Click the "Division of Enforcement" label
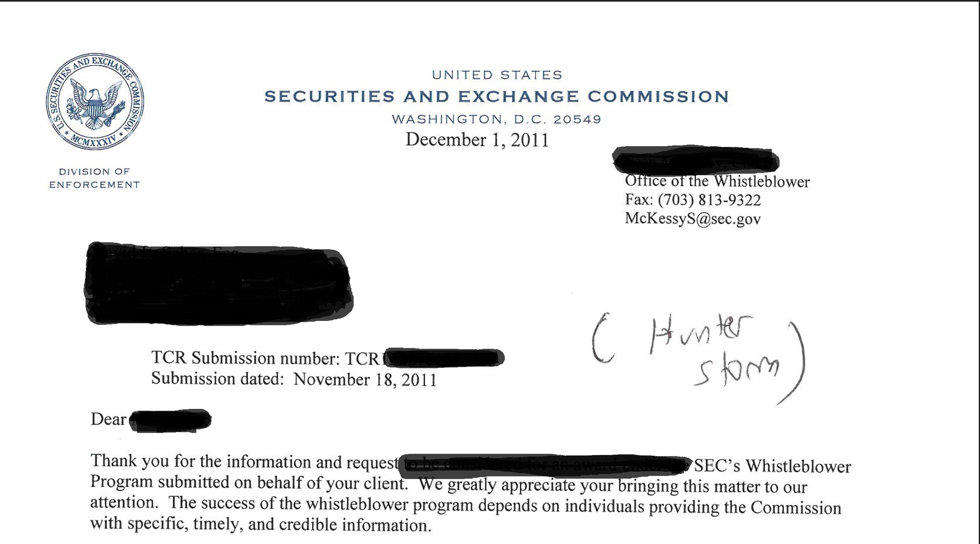The height and width of the screenshot is (544, 980). click(x=95, y=178)
